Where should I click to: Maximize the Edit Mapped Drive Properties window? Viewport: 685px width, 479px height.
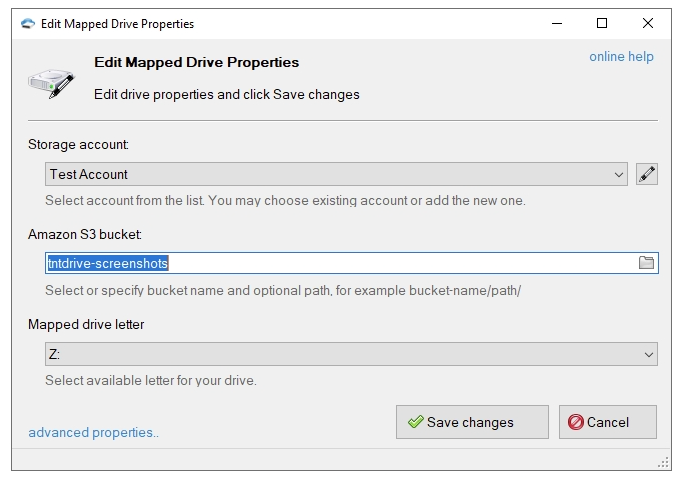coord(601,23)
